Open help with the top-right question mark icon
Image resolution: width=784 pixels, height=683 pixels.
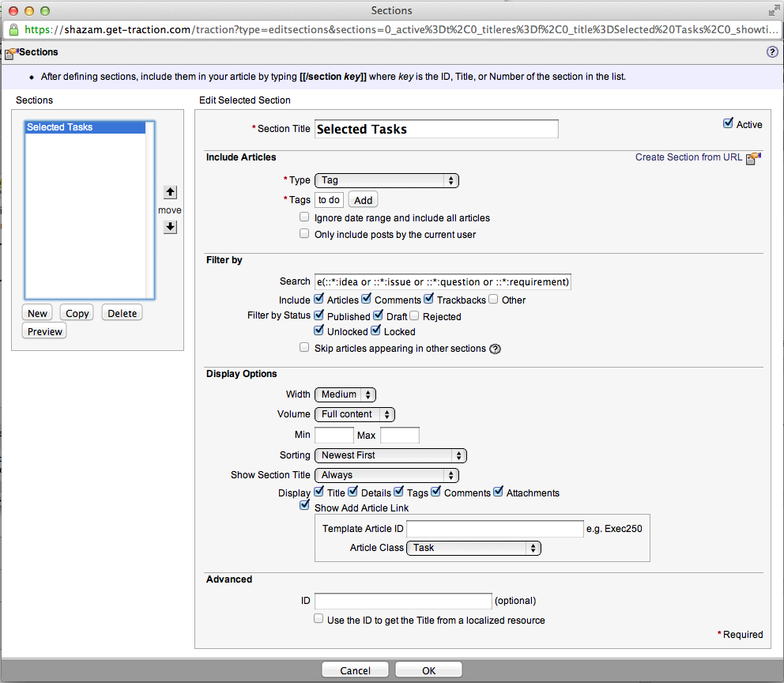772,52
